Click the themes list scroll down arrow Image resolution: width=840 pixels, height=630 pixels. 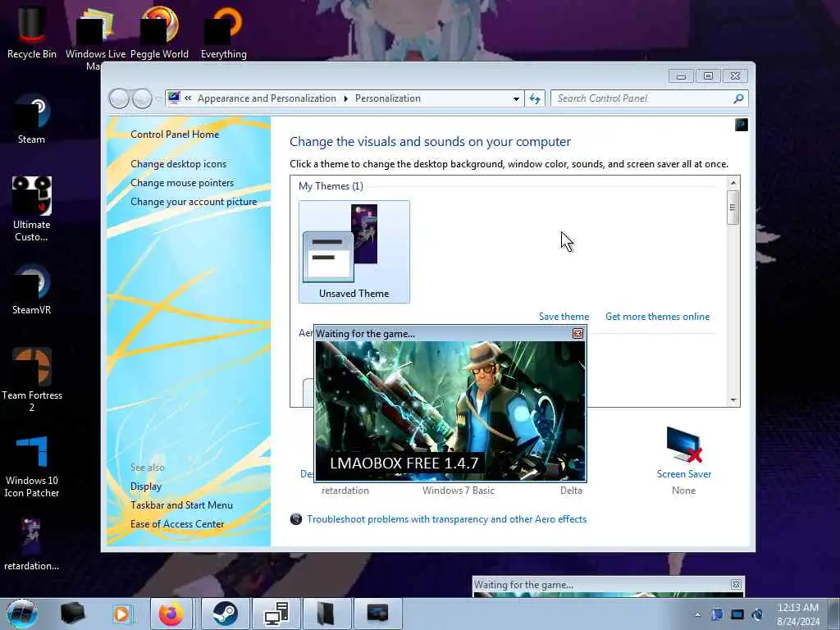click(x=733, y=400)
